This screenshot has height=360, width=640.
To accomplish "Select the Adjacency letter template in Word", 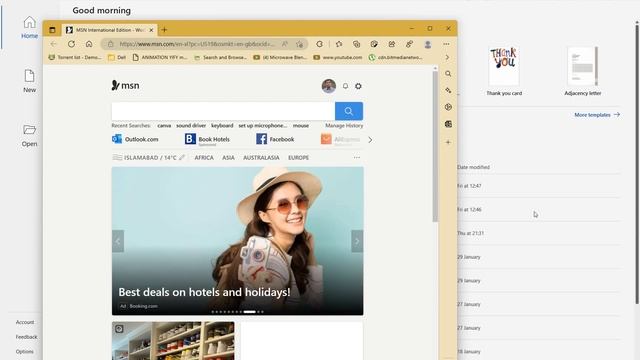I will 582,71.
